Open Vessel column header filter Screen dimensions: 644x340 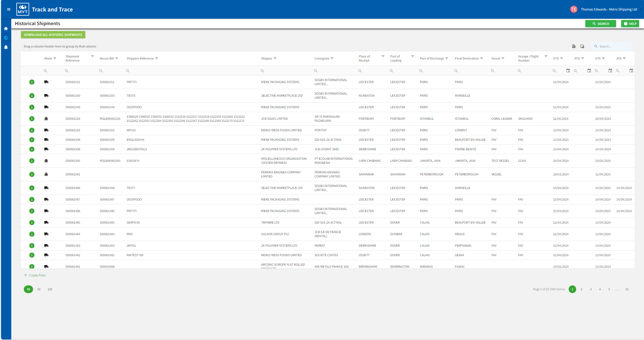click(x=503, y=58)
